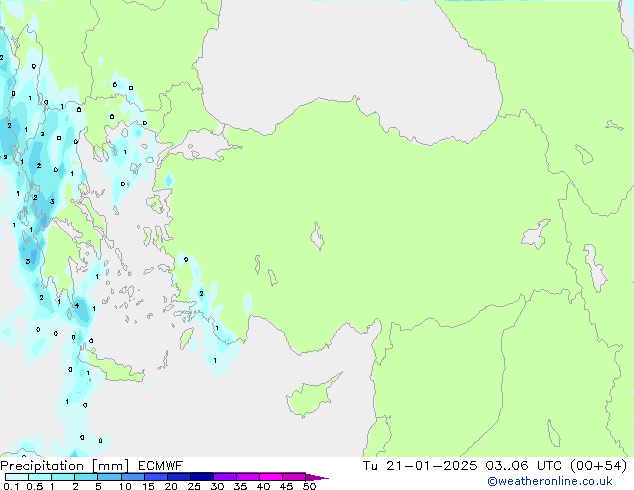The height and width of the screenshot is (490, 634).
Task: Click the island of Crete on the map
Action: coord(115,370)
